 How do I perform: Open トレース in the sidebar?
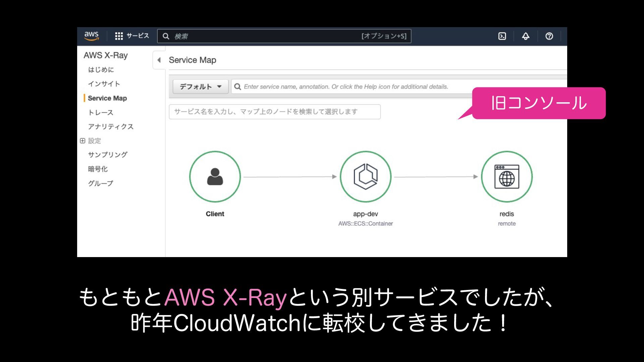(101, 113)
